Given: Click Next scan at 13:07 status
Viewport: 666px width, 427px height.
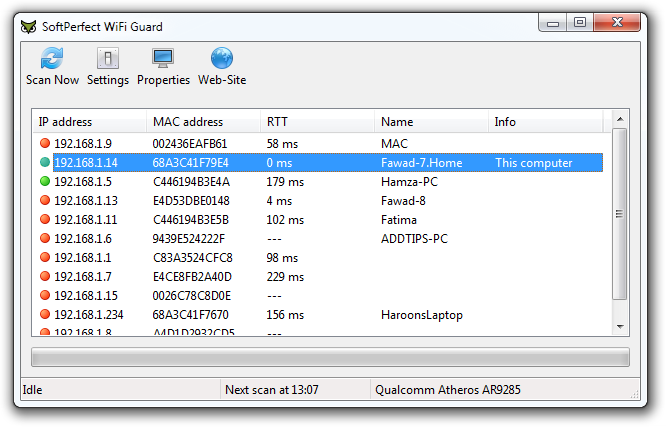Looking at the screenshot, I should [272, 390].
